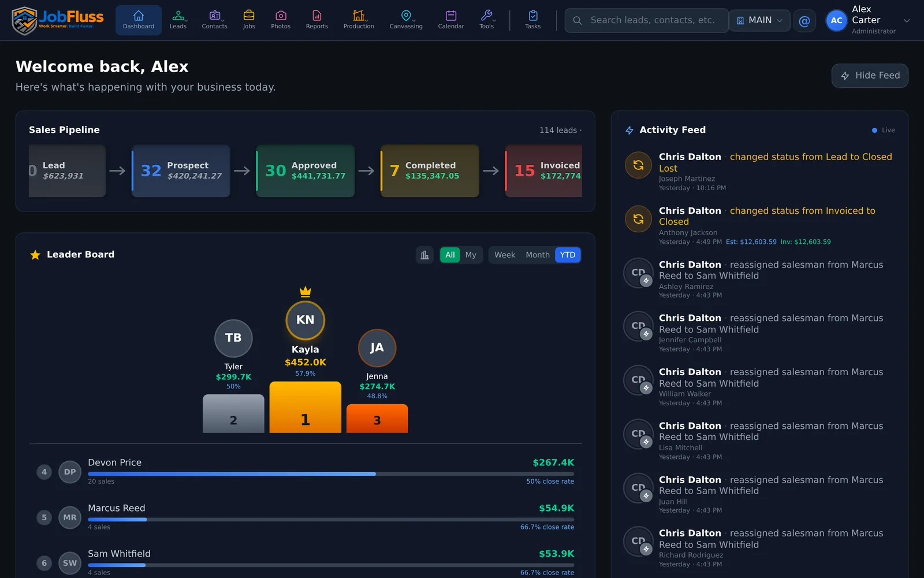
Task: Open the Dashboard nav icon
Action: coord(139,20)
